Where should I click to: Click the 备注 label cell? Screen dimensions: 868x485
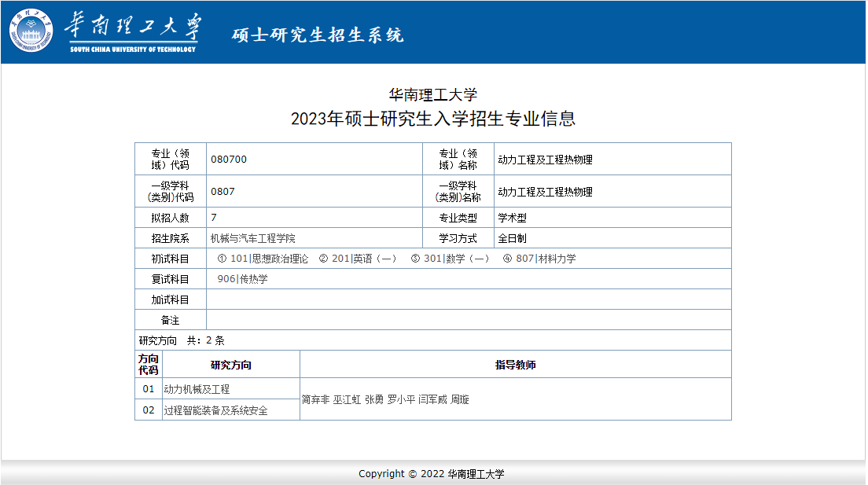(x=171, y=320)
